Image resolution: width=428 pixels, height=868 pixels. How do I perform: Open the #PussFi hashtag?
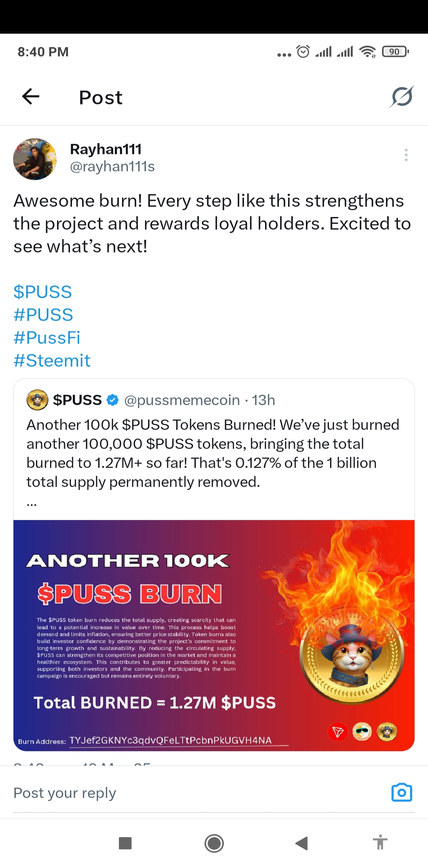(x=47, y=338)
